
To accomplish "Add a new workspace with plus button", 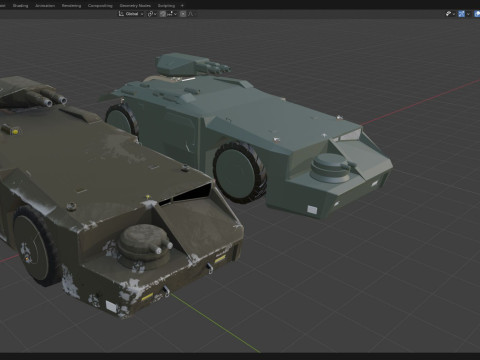I will pos(182,5).
